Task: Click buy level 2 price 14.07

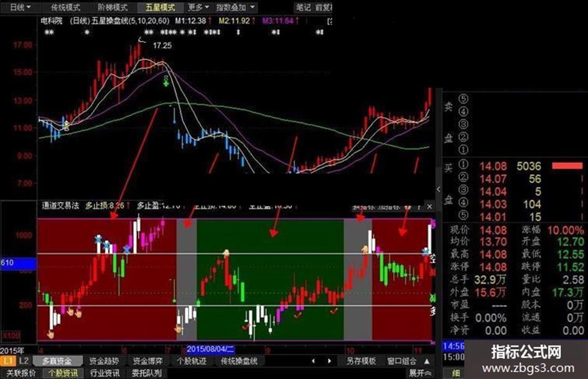Action: [493, 179]
